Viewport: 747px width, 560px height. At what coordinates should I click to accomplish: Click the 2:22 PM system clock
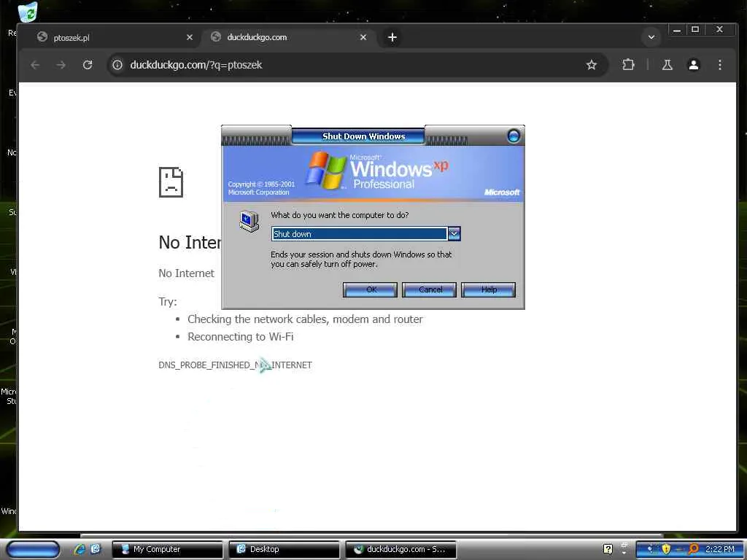(x=720, y=549)
